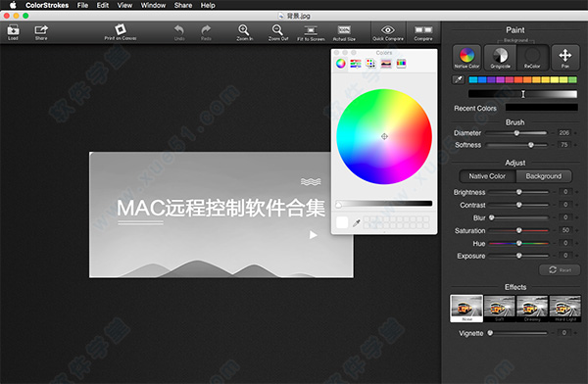Open the ColorStrokes application menu

(47, 5)
